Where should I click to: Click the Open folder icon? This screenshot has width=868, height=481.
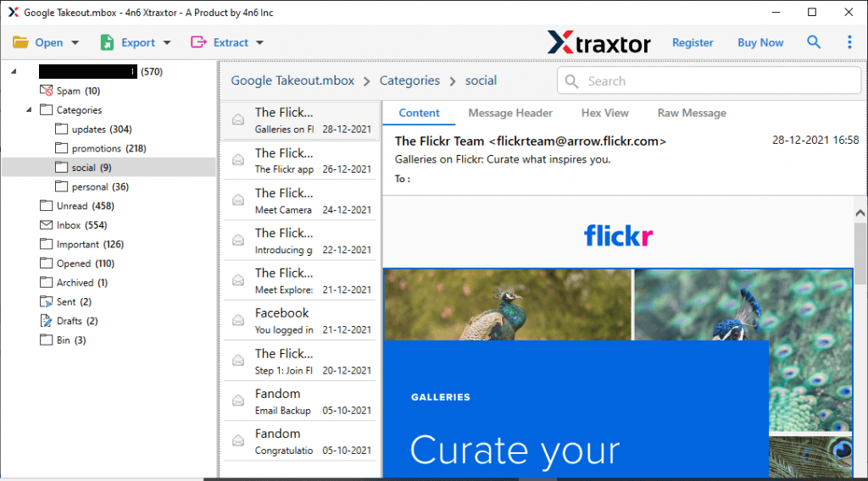pyautogui.click(x=20, y=42)
